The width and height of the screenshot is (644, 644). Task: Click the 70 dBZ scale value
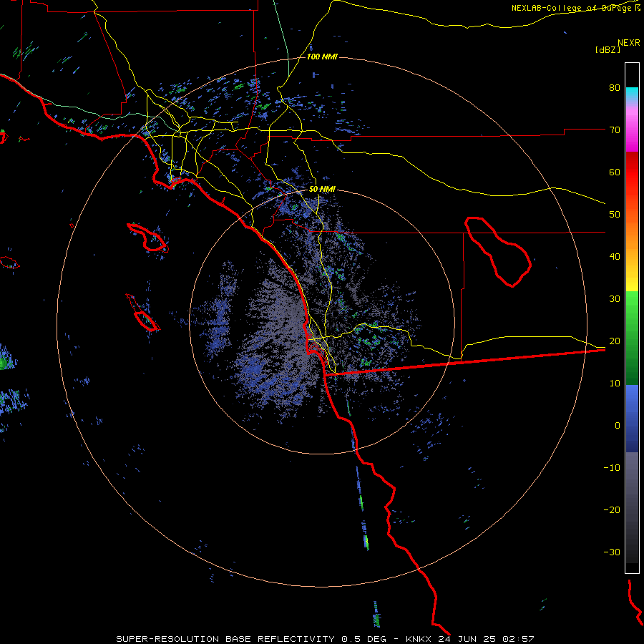615,130
